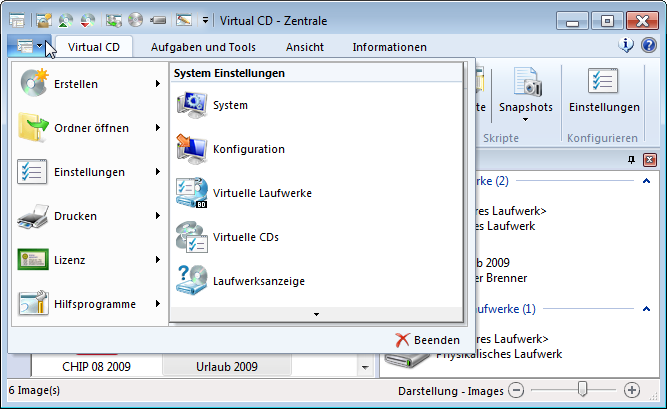Click the pencil editor icon in title toolbar
667x409 pixels.
tap(184, 20)
